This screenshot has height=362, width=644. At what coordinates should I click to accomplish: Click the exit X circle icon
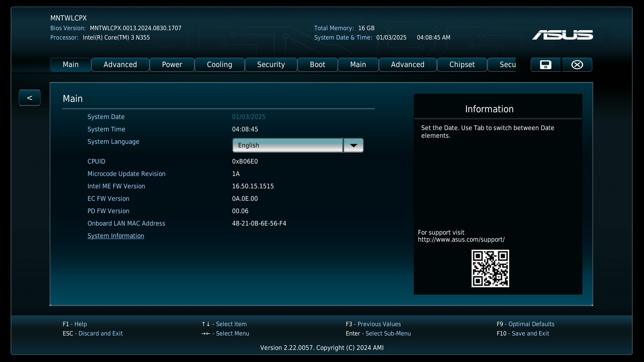pos(577,65)
